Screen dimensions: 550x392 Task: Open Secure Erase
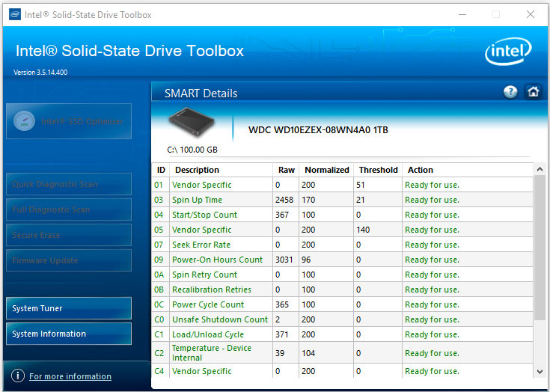point(69,235)
